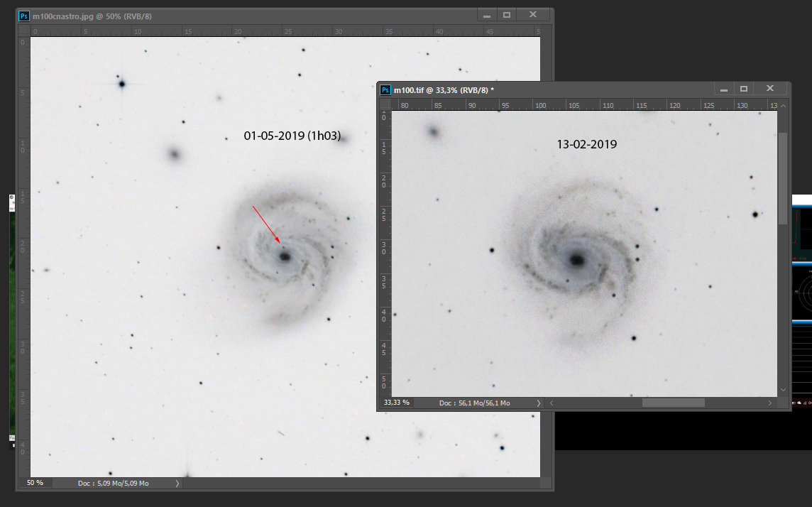Image resolution: width=812 pixels, height=507 pixels.
Task: Click the left scroll arrow in m100.tif
Action: pos(552,403)
